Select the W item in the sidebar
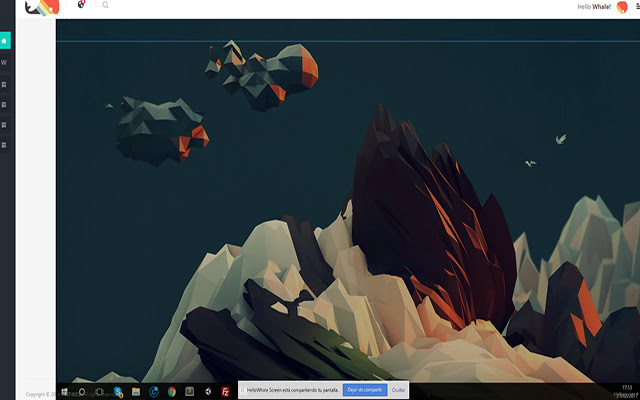Viewport: 640px width, 400px height. coord(4,62)
